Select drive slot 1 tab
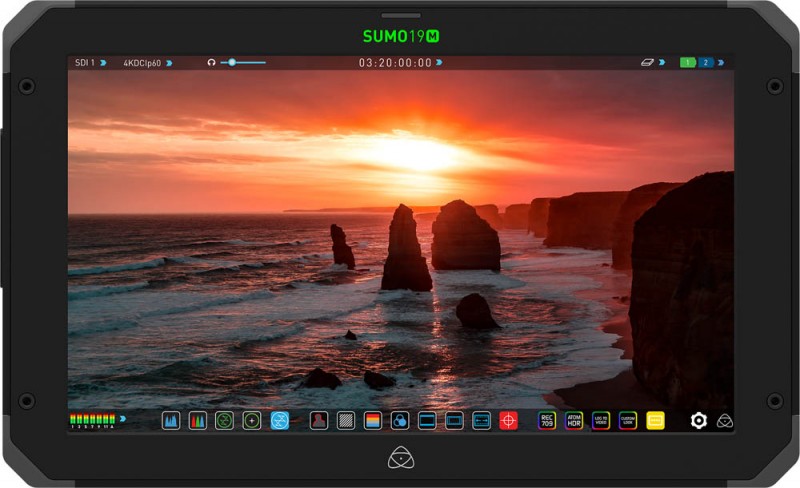 coord(688,63)
